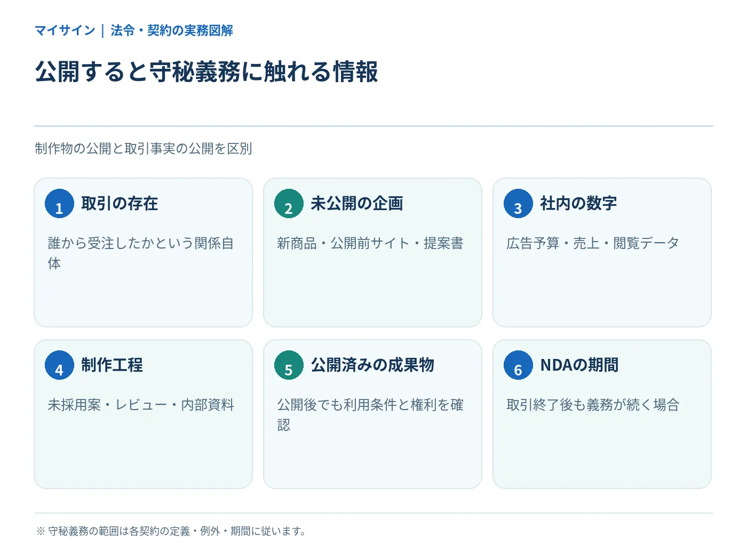
Task: Click description 取引終了後も義務が続く場合
Action: [x=593, y=405]
